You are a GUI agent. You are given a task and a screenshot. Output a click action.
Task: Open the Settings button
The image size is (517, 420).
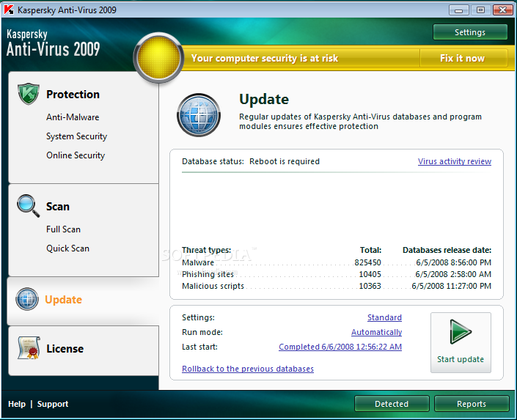[470, 32]
